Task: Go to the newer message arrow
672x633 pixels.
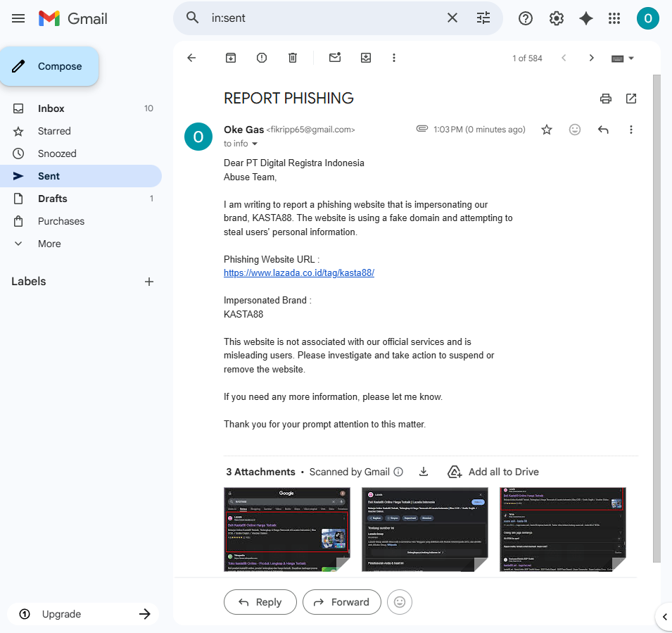Action: pos(564,58)
